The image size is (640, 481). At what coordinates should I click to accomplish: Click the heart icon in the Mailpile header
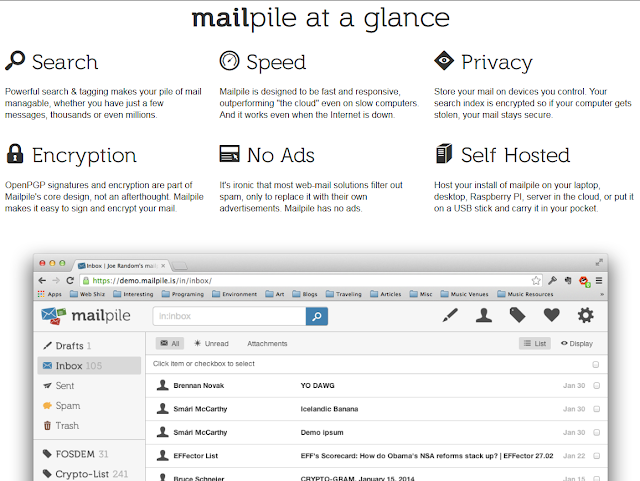tap(551, 315)
